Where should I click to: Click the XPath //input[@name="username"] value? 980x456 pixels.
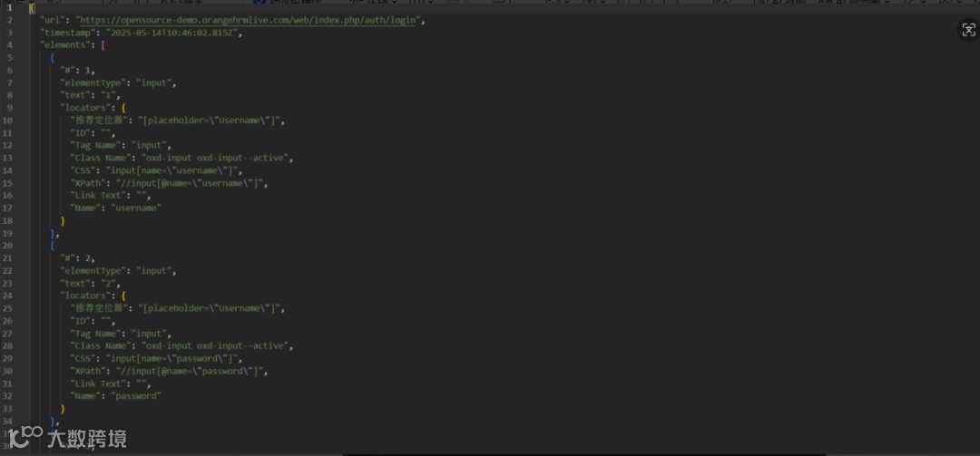tap(190, 183)
